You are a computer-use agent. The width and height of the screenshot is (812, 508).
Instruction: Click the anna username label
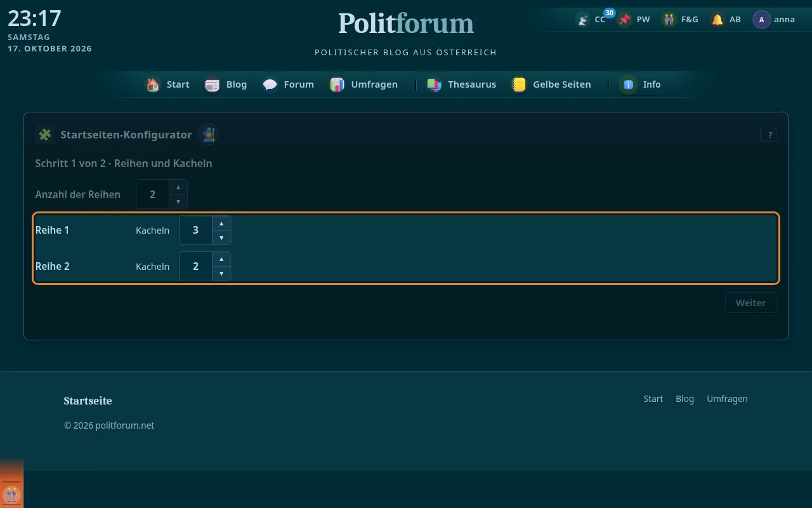785,20
